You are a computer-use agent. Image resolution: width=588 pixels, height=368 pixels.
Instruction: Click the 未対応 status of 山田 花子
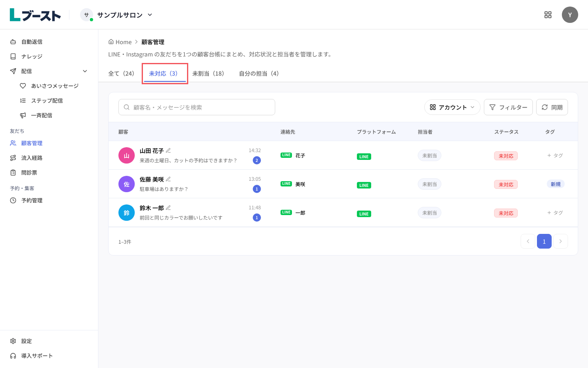[506, 156]
